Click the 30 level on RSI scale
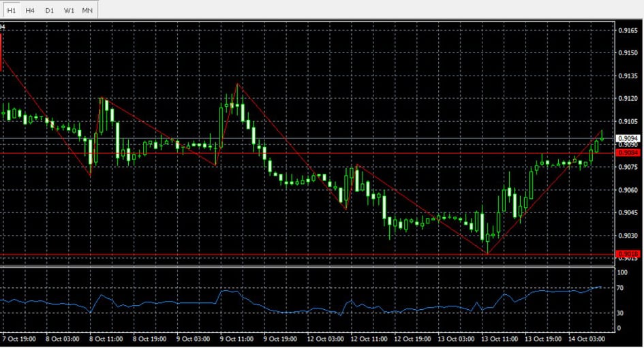 [622, 313]
